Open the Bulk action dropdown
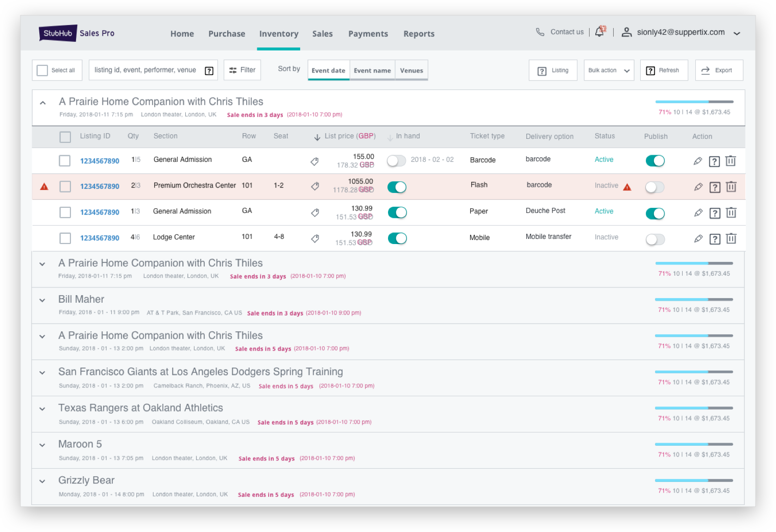This screenshot has width=776, height=532. coord(609,70)
